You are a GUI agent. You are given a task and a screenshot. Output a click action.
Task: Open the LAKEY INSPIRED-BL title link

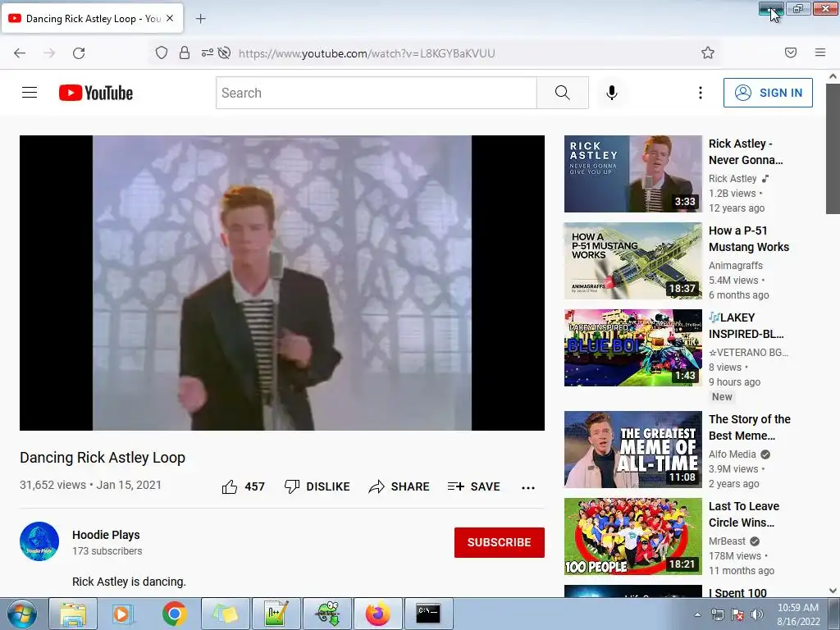click(746, 326)
